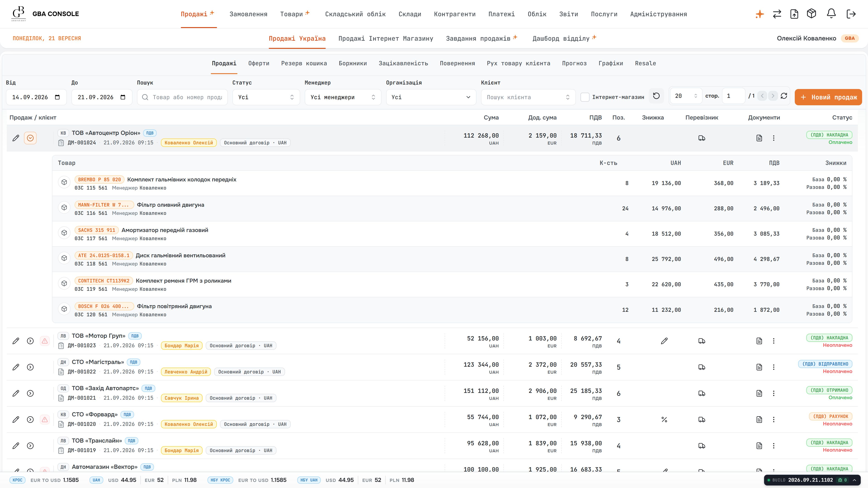This screenshot has height=488, width=868.
Task: Open the Усі менеджери dropdown
Action: pos(343,97)
